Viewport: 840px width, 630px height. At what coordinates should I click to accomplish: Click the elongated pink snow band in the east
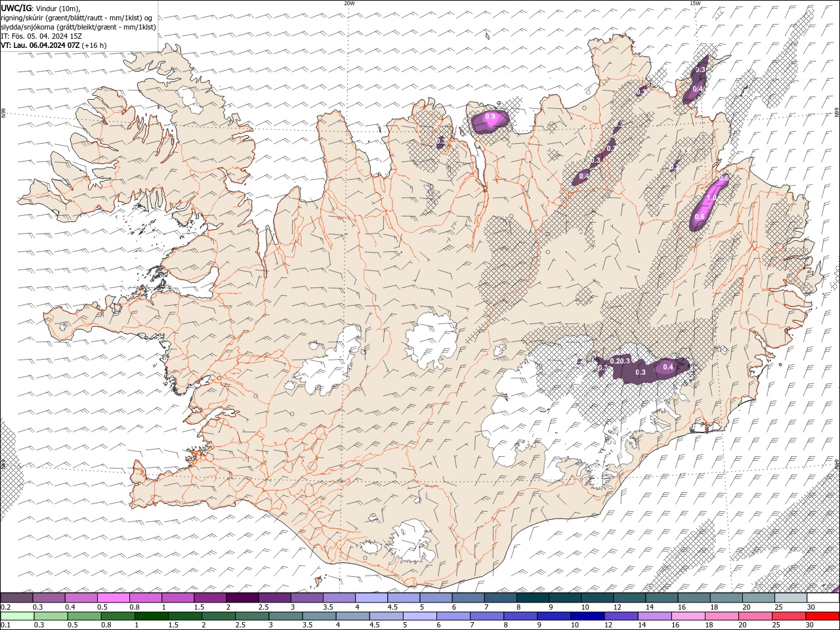(x=709, y=202)
